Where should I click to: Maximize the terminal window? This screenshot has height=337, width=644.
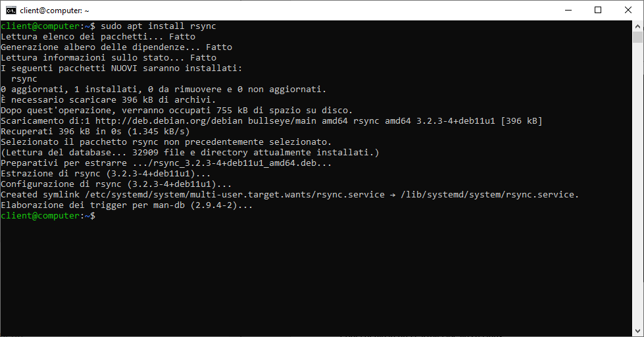tap(598, 11)
